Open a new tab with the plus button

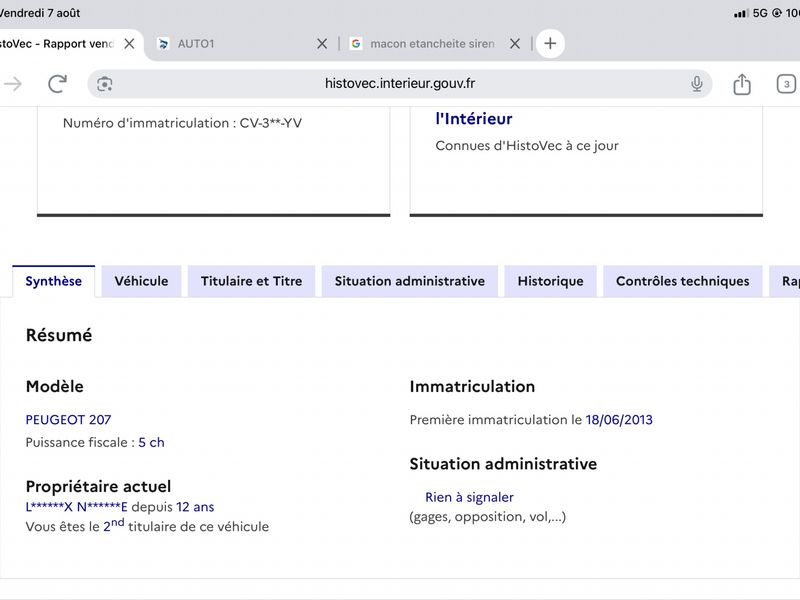550,43
